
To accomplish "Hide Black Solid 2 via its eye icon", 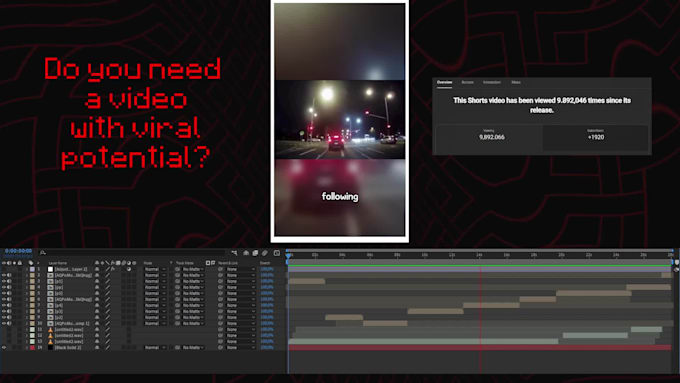I will pyautogui.click(x=4, y=347).
